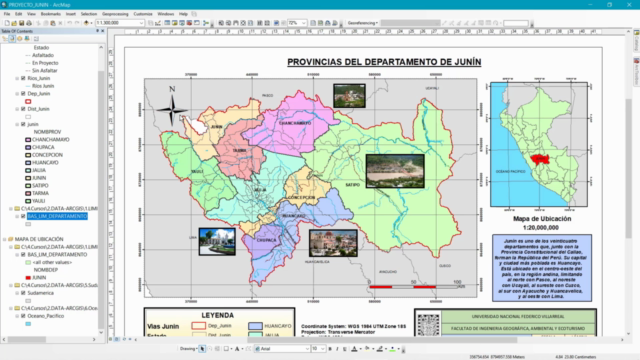Click the Mapa de Ubicación inset map
This screenshot has width=640, height=360.
click(x=539, y=144)
